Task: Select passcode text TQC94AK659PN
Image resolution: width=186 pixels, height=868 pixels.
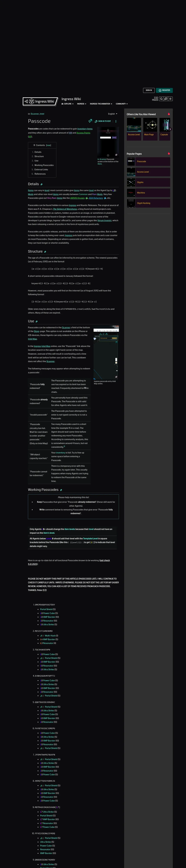Action: click(43, 650)
